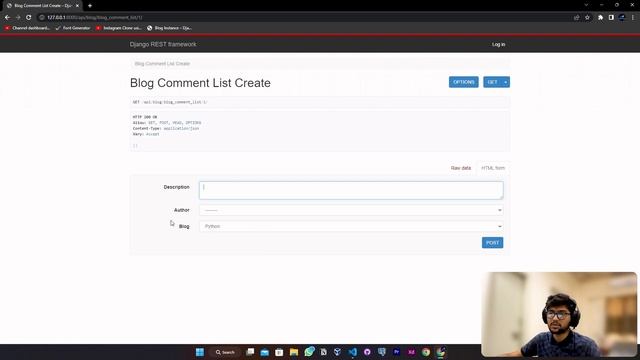Open Adobe XD on the taskbar
640x360 pixels.
[x=411, y=352]
